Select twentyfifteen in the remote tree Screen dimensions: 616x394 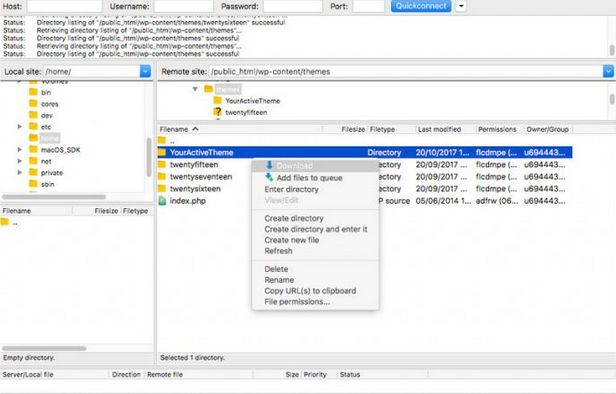click(x=246, y=112)
